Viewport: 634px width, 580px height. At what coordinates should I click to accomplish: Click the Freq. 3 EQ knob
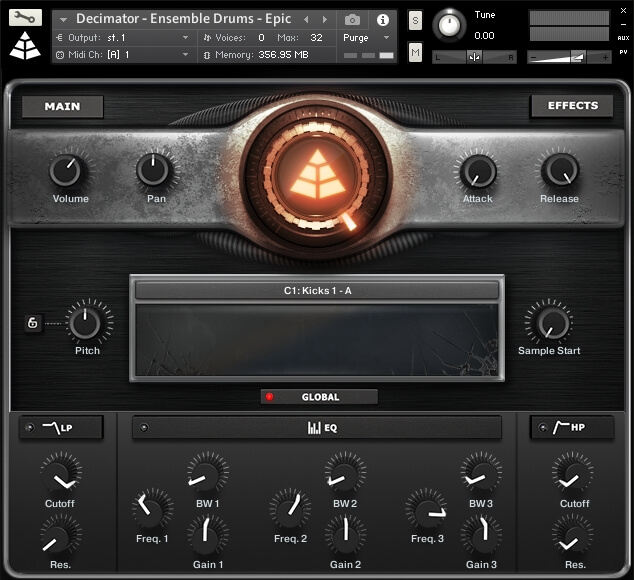coord(426,509)
